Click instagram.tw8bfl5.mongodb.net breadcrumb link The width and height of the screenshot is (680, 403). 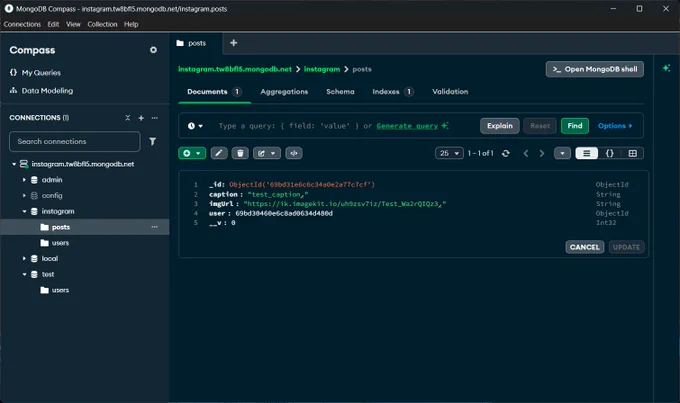pyautogui.click(x=235, y=69)
